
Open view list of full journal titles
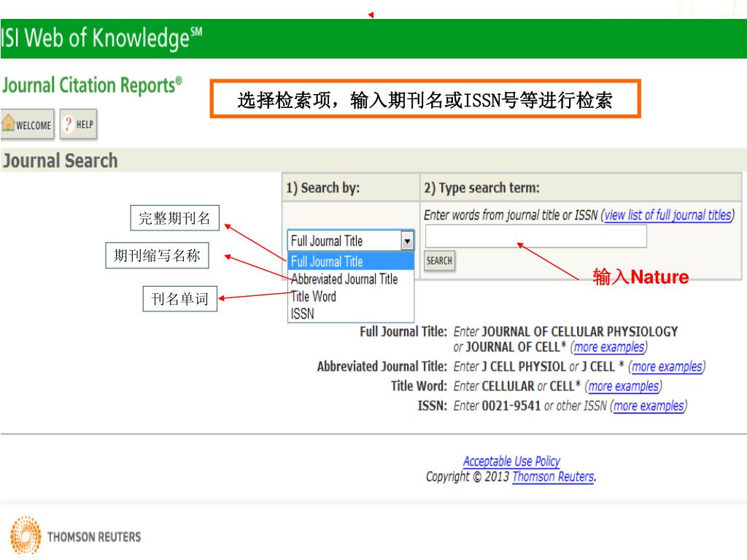[667, 215]
